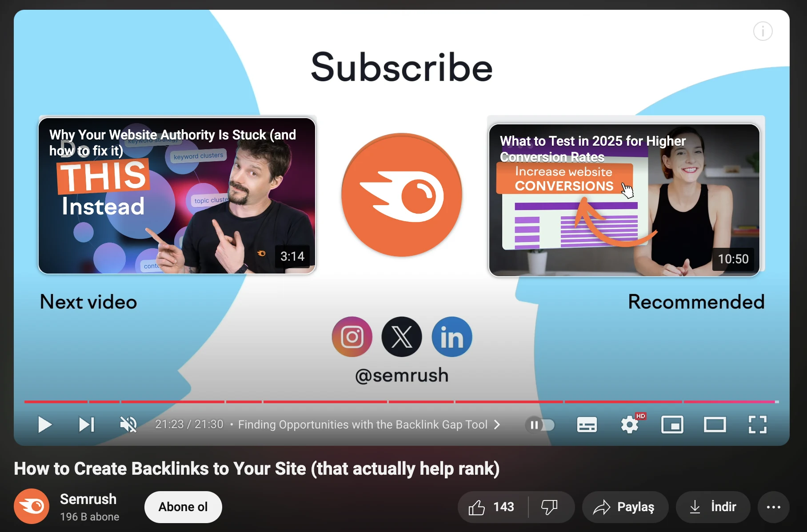
Task: Open the Semrush channel name link
Action: (x=88, y=499)
